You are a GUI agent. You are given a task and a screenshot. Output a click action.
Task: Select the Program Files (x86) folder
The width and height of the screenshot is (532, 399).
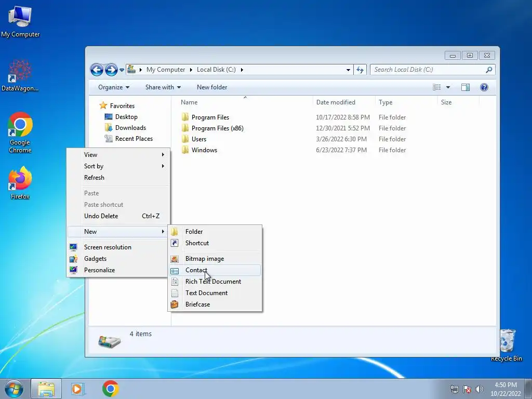click(212, 128)
